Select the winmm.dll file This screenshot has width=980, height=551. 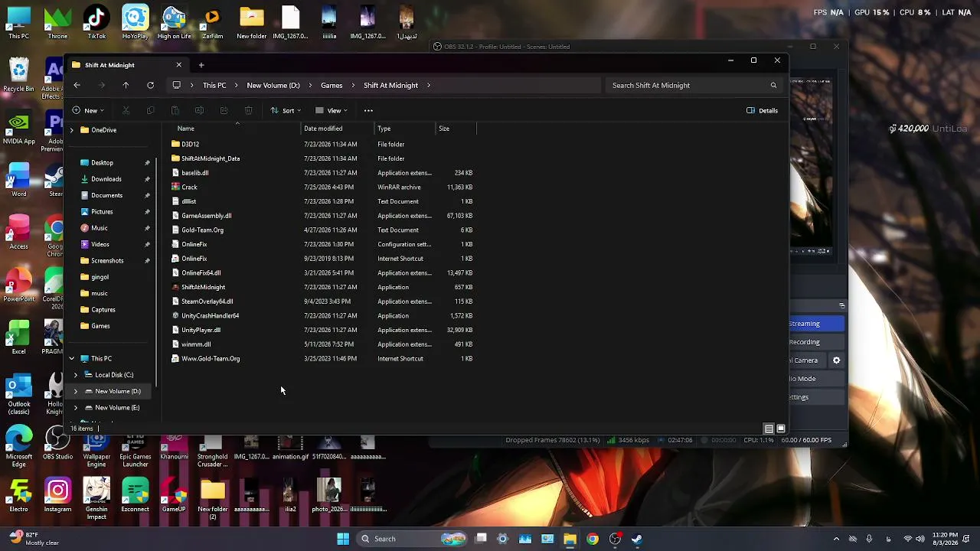(x=196, y=344)
